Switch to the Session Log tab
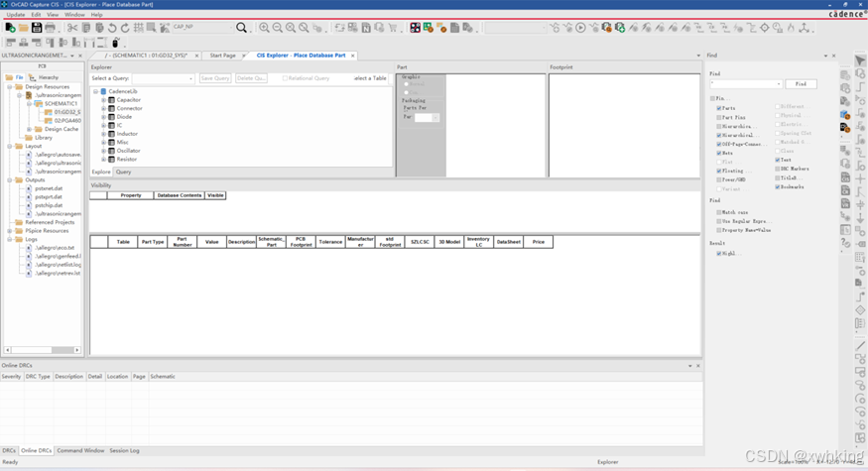The height and width of the screenshot is (471, 868). point(125,450)
